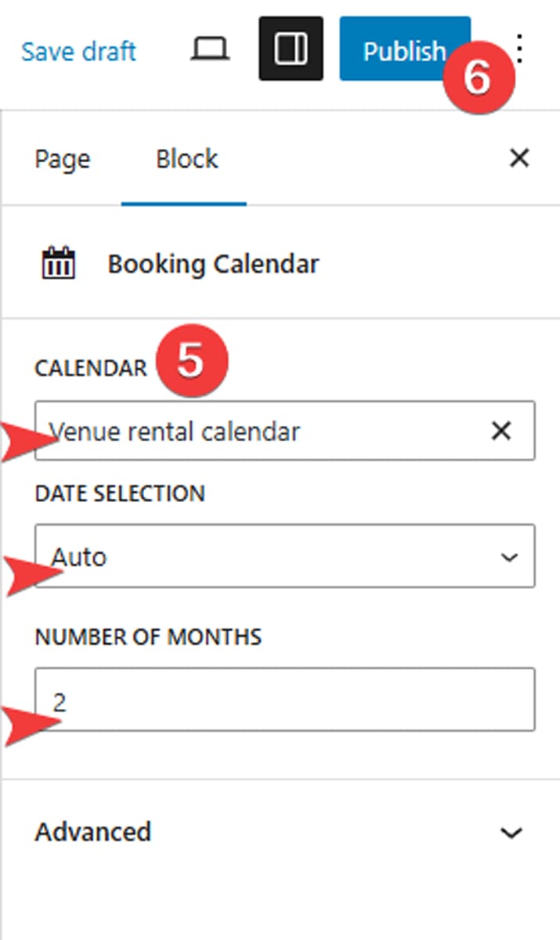The width and height of the screenshot is (560, 940).
Task: Click the Booking Calendar block title
Action: coord(213,264)
